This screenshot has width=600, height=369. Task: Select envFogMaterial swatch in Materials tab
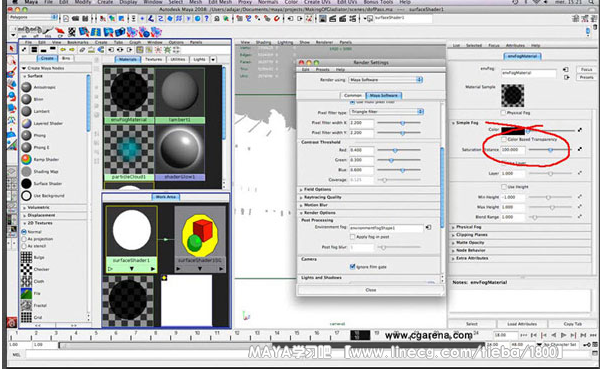click(129, 95)
